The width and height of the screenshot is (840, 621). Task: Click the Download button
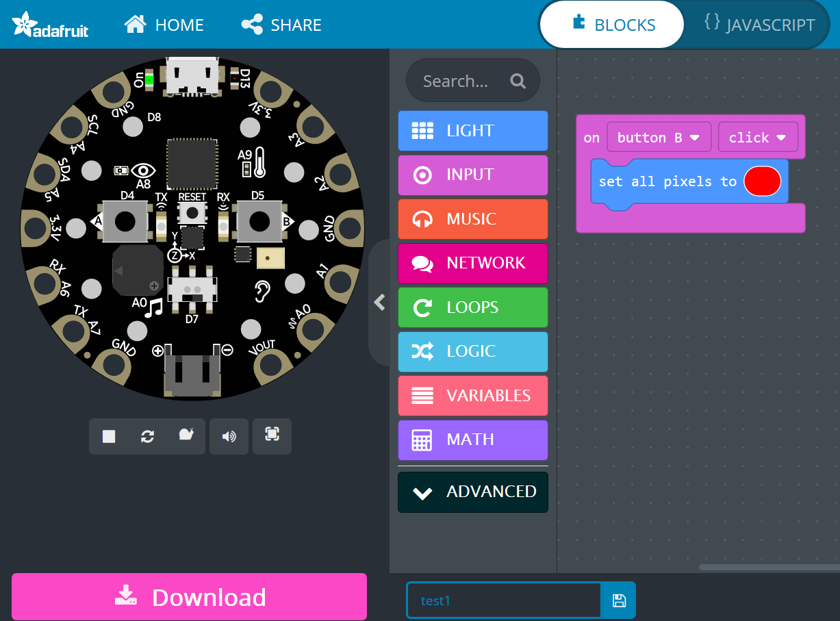[190, 597]
